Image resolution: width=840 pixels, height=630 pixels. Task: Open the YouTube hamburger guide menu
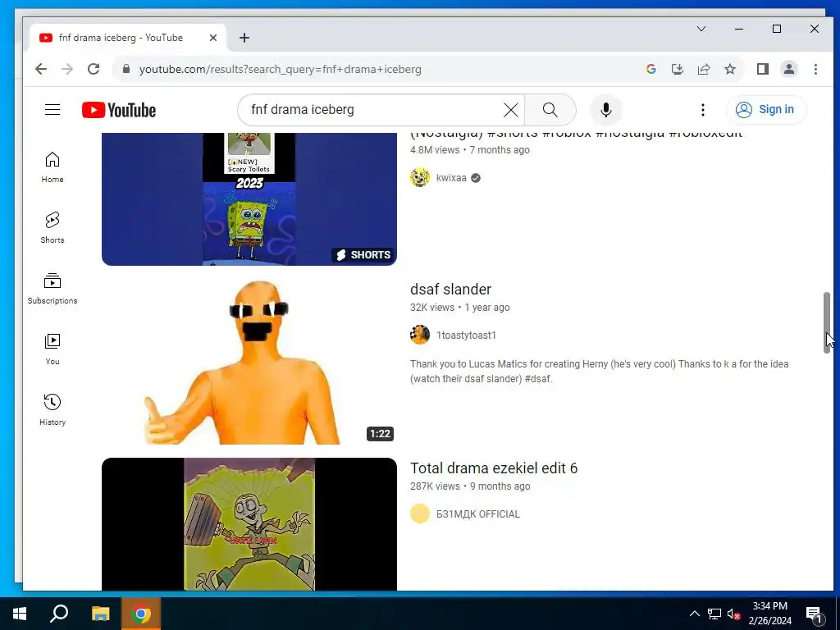[52, 110]
